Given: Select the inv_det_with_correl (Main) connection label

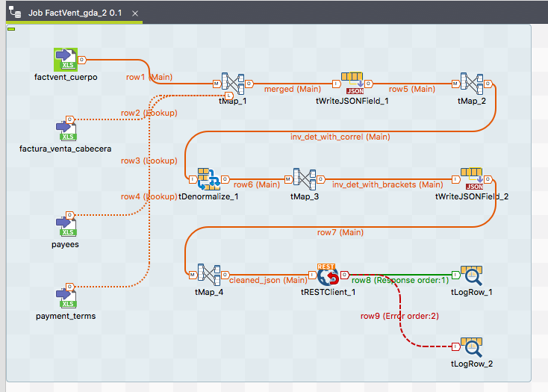Looking at the screenshot, I should pos(340,137).
